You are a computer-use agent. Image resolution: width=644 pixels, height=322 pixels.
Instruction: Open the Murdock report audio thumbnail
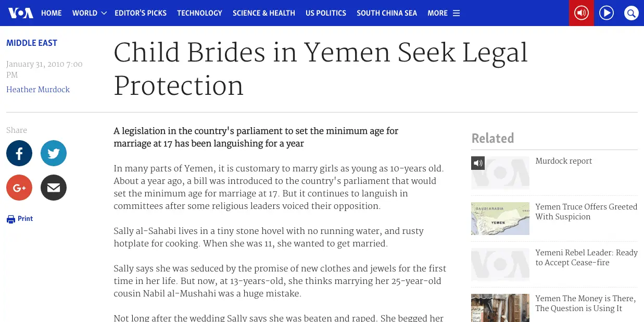500,172
